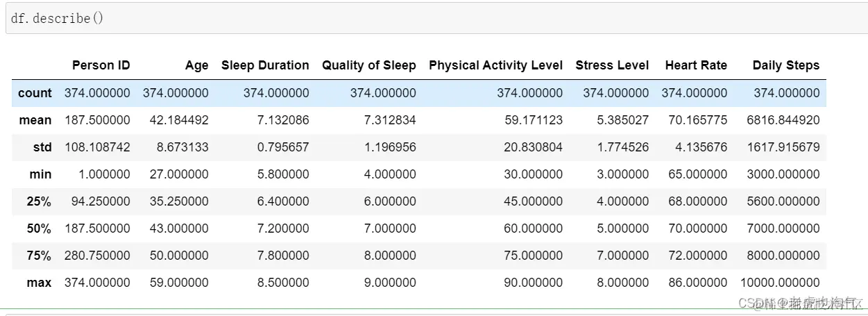The image size is (868, 316).
Task: Click std Heart Rate value 4.135676
Action: 701,147
